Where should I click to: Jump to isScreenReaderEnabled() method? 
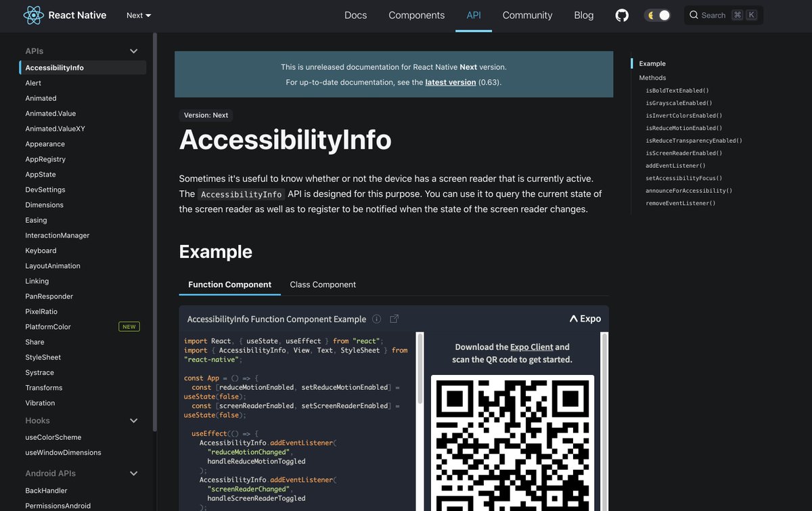pyautogui.click(x=684, y=153)
